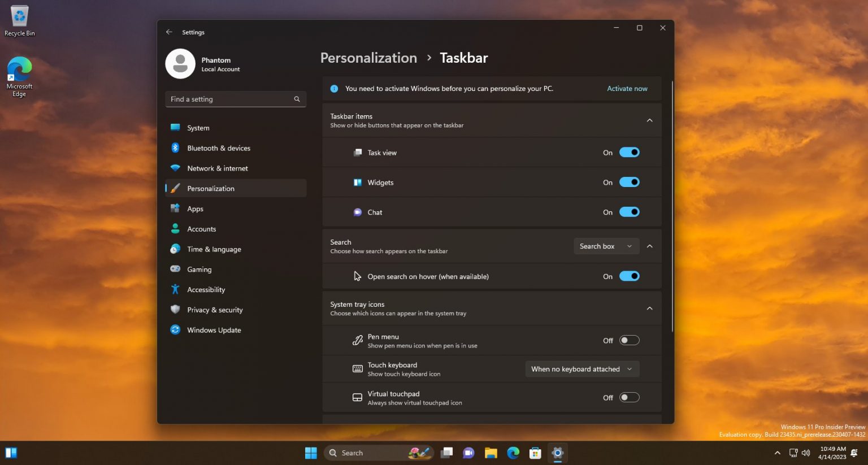
Task: Enable the Pen menu system tray icon
Action: point(628,340)
